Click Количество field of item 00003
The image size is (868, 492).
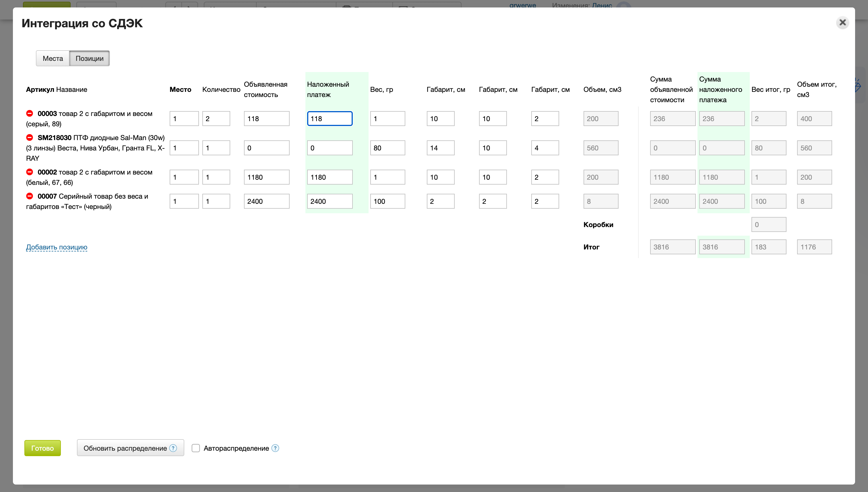tap(216, 119)
